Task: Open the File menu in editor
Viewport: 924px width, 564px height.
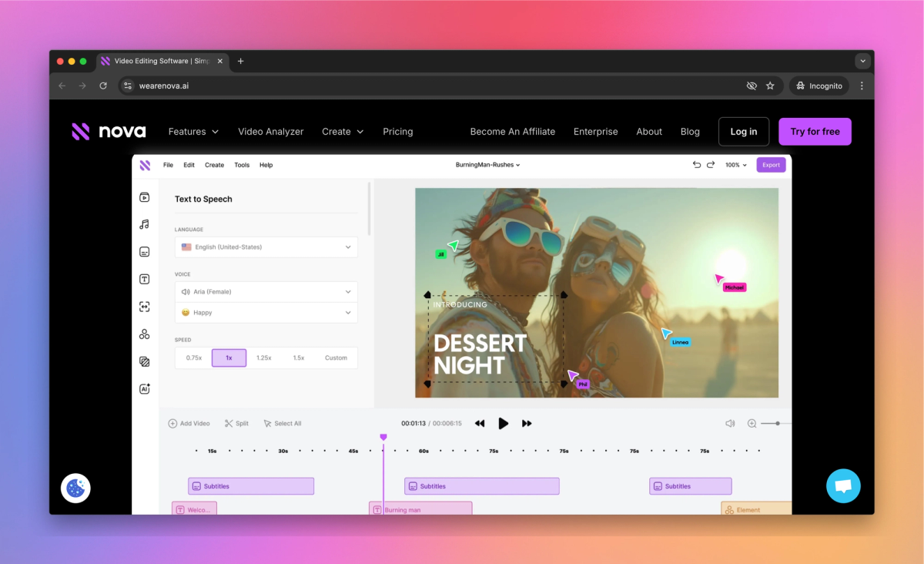Action: click(x=168, y=165)
